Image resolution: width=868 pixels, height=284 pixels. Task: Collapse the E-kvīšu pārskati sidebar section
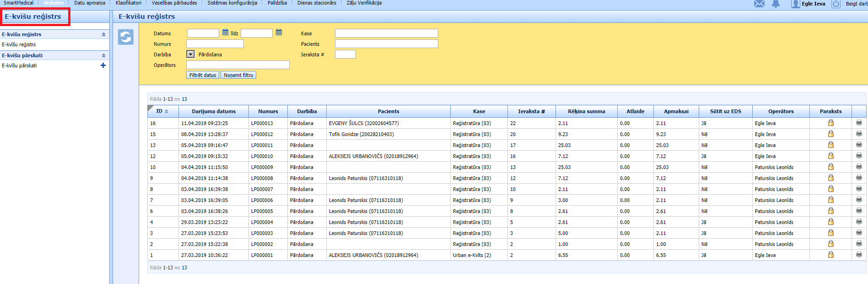point(103,55)
